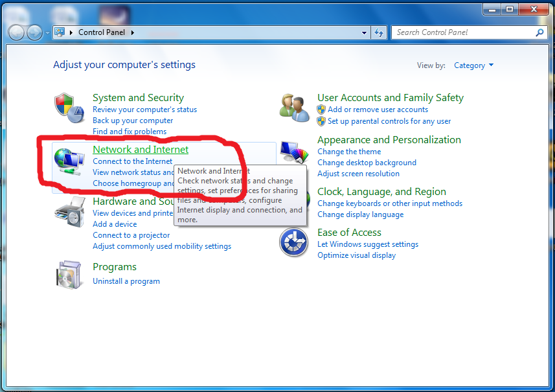Click Adjust screen resolution
This screenshot has height=392, width=555.
point(358,174)
